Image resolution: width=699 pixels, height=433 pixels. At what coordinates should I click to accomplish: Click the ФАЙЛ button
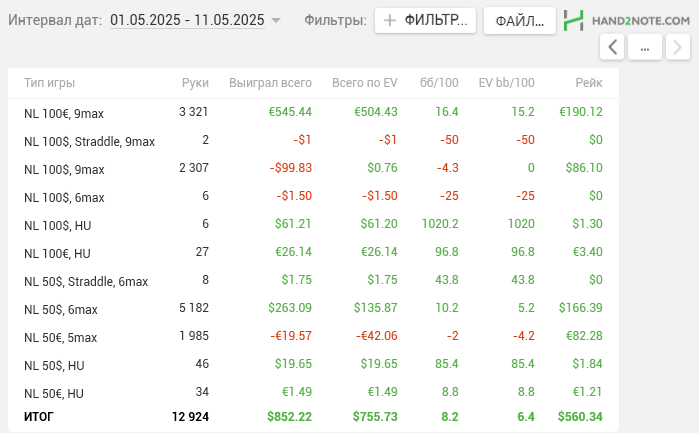(x=519, y=20)
